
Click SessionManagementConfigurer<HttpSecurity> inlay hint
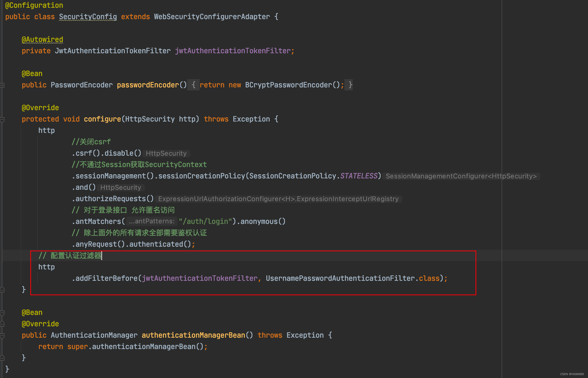coord(461,176)
